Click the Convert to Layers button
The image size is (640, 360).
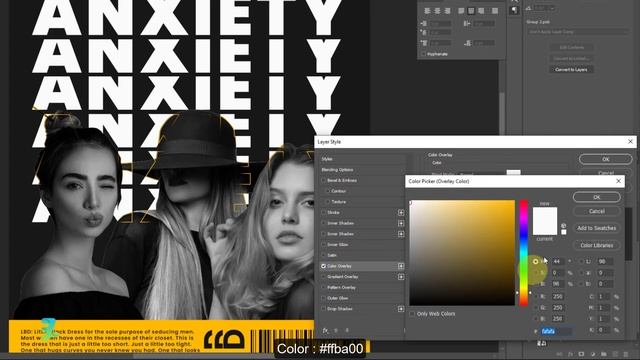click(x=571, y=70)
